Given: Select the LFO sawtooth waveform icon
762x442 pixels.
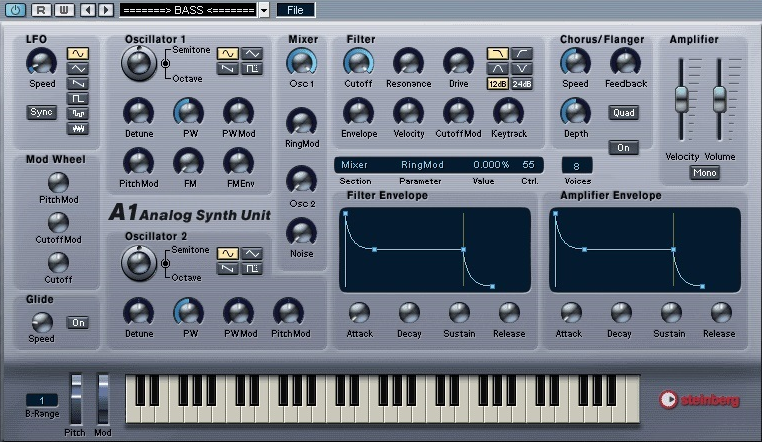Looking at the screenshot, I should pos(77,83).
